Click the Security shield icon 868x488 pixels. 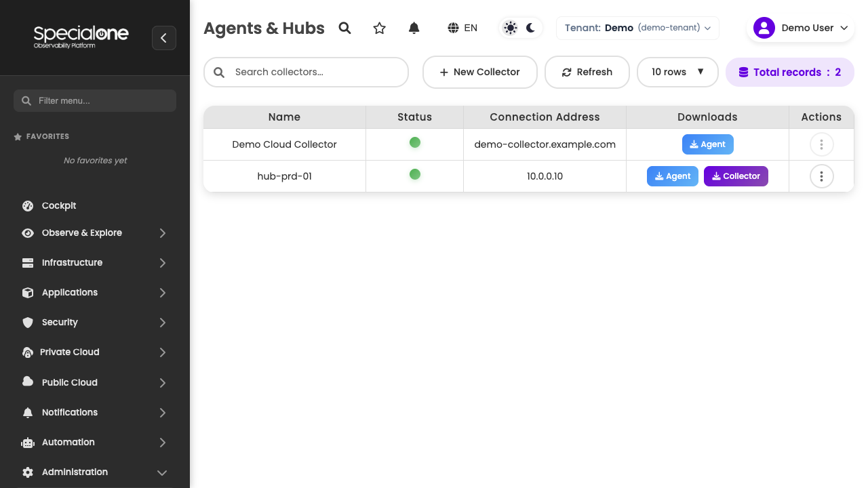click(28, 323)
